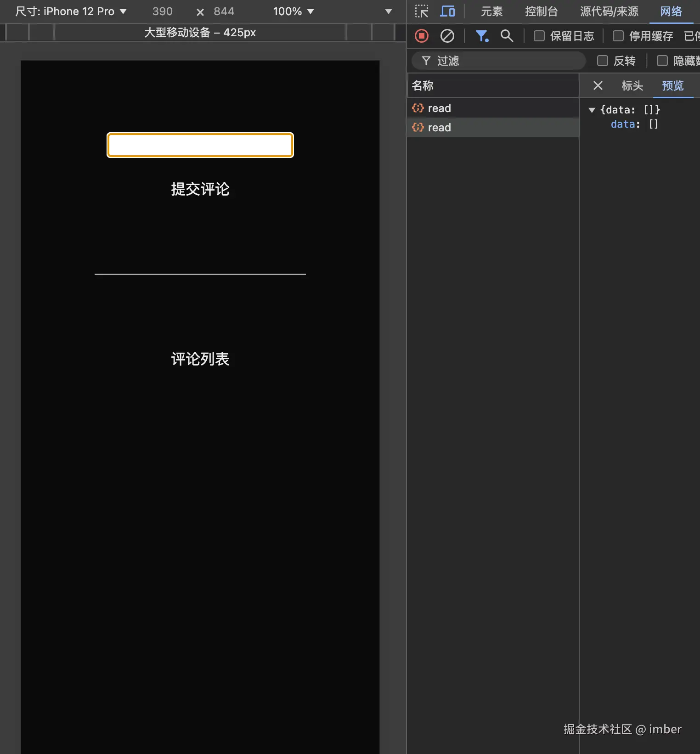Open the 100% zoom dropdown

coord(294,11)
